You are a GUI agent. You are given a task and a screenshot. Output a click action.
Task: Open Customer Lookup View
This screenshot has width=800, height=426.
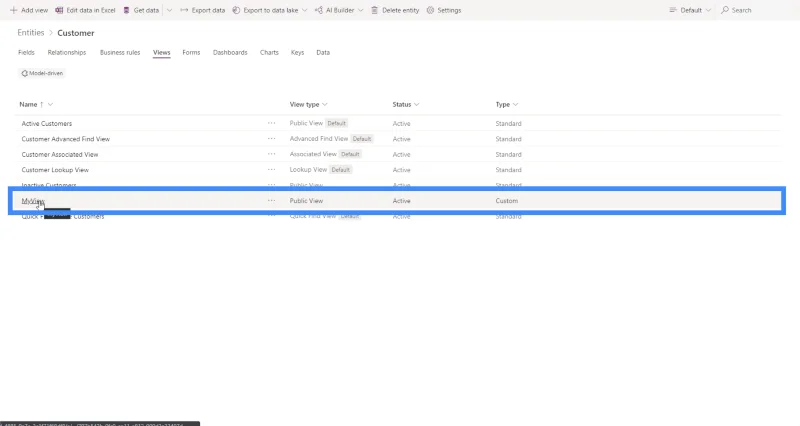click(55, 170)
